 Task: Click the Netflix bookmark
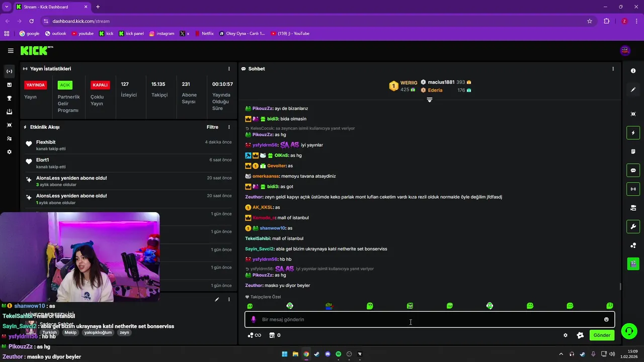[x=204, y=34]
